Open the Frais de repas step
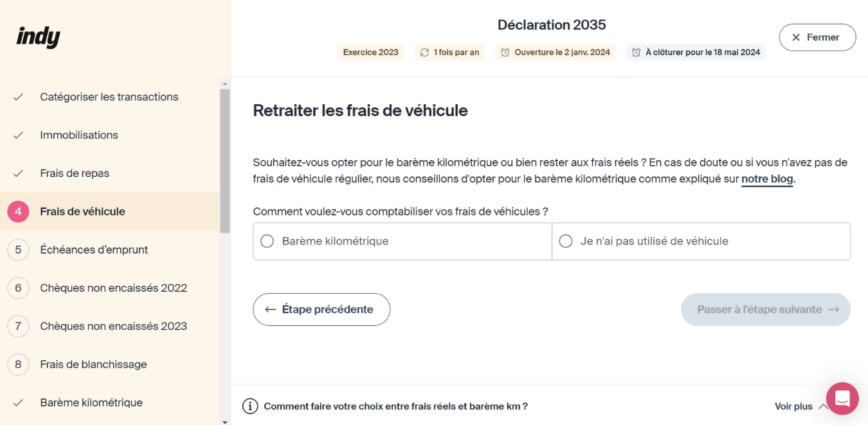This screenshot has width=868, height=425. click(x=75, y=173)
